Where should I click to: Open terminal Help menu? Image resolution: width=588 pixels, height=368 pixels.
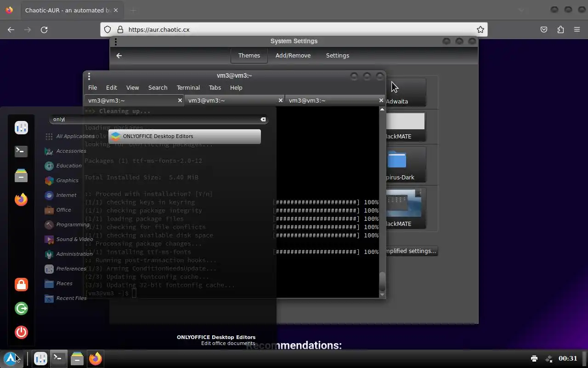coord(236,87)
